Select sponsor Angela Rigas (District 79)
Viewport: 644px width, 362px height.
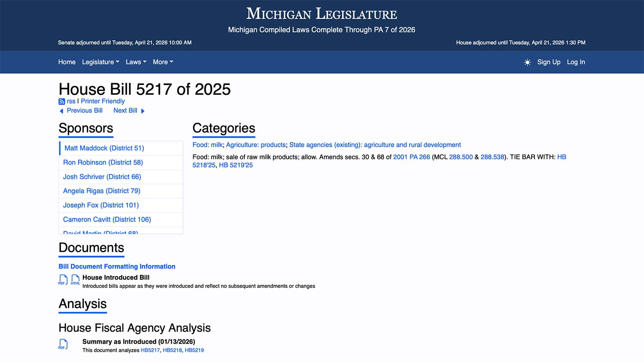[102, 191]
